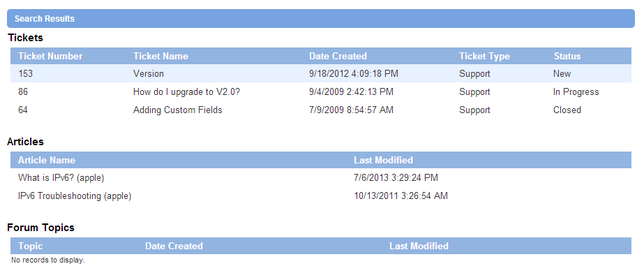Open ticket number 64

(23, 110)
